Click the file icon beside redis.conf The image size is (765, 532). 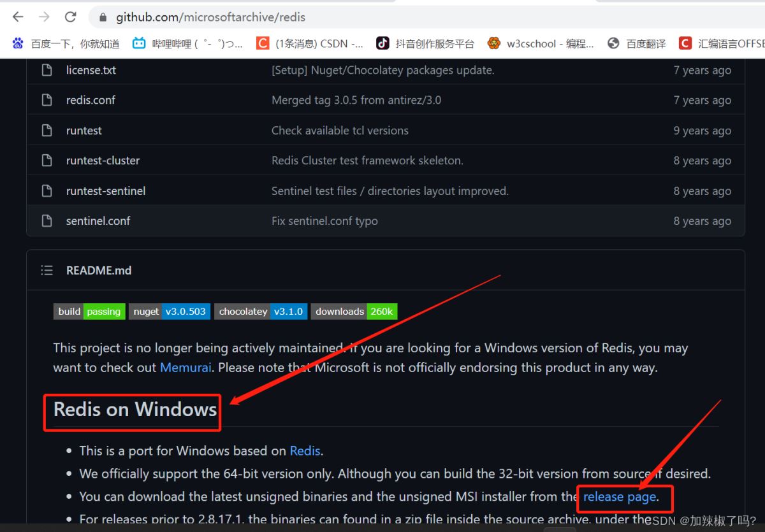[x=47, y=100]
